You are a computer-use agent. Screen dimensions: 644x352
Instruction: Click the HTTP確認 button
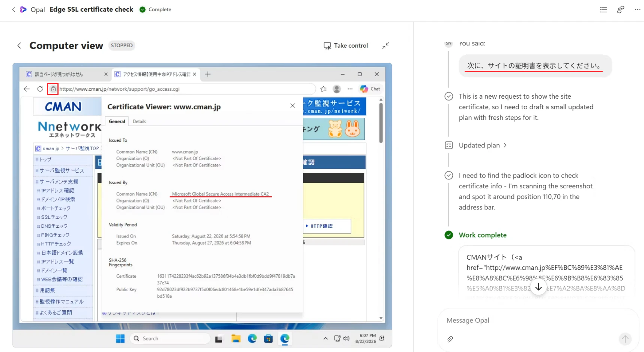327,226
